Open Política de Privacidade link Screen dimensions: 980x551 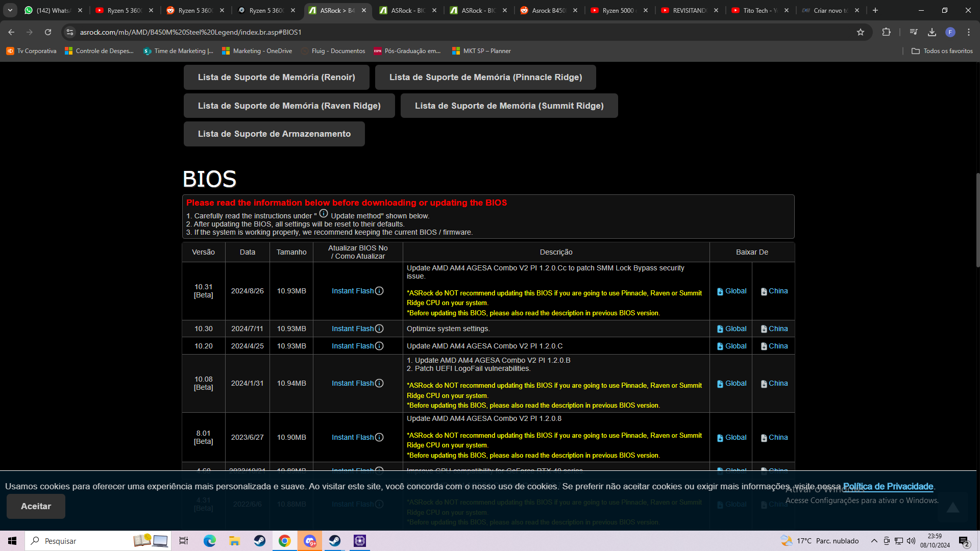[888, 486]
